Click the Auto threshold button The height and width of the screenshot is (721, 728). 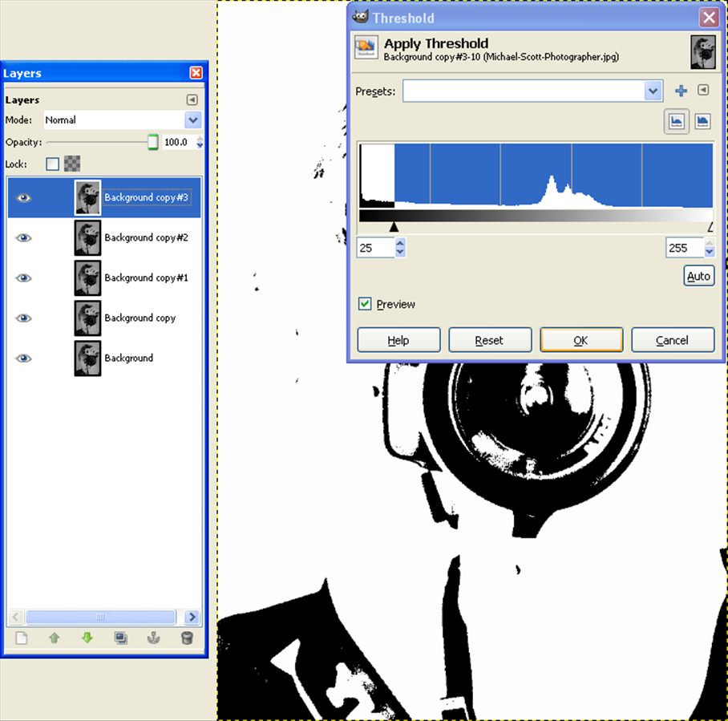click(699, 276)
